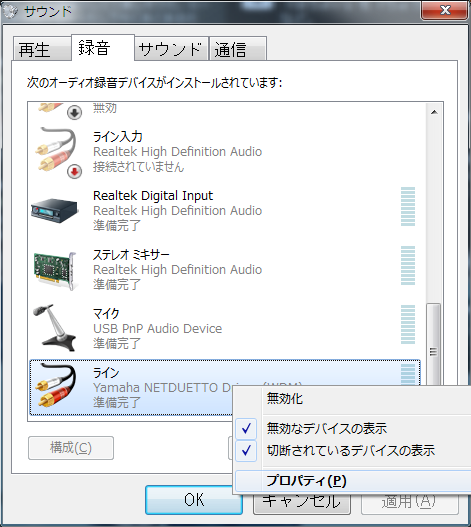The height and width of the screenshot is (527, 471).
Task: Open the サウンド tab
Action: [171, 49]
